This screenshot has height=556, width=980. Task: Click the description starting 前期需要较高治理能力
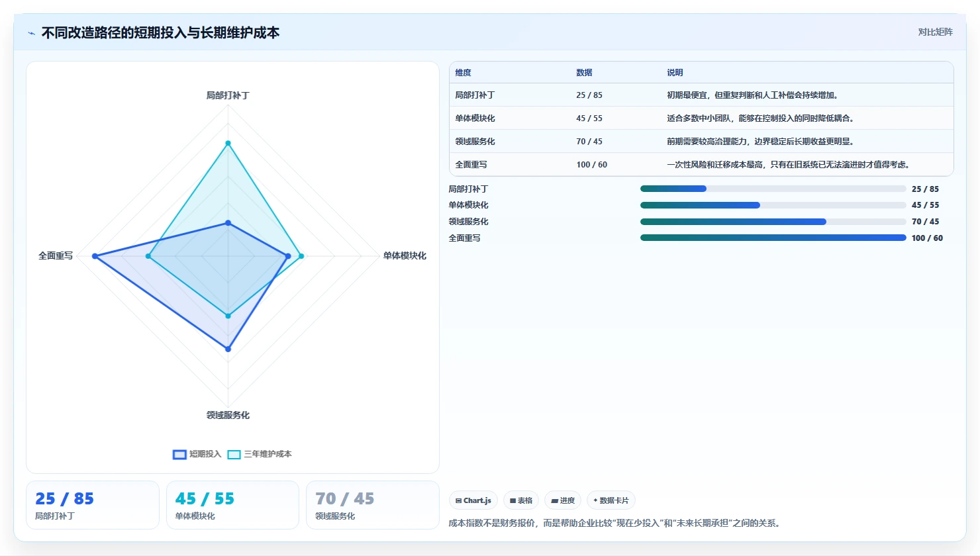point(761,142)
